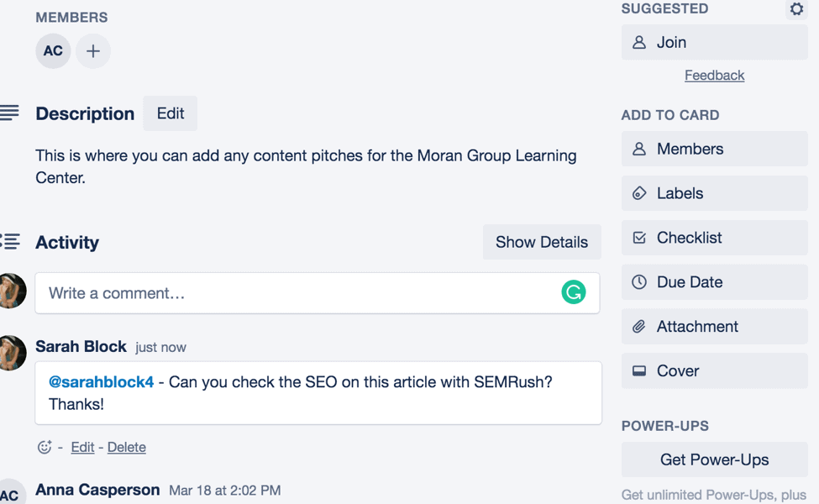The image size is (819, 504).
Task: Click Anna Casperson's AC avatar
Action: tap(10, 494)
